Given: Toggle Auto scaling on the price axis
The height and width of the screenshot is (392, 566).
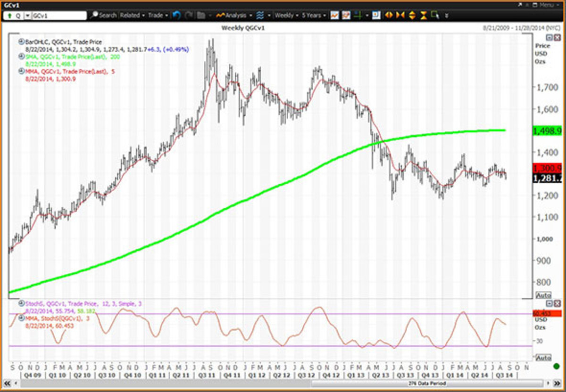Looking at the screenshot, I should (x=543, y=295).
